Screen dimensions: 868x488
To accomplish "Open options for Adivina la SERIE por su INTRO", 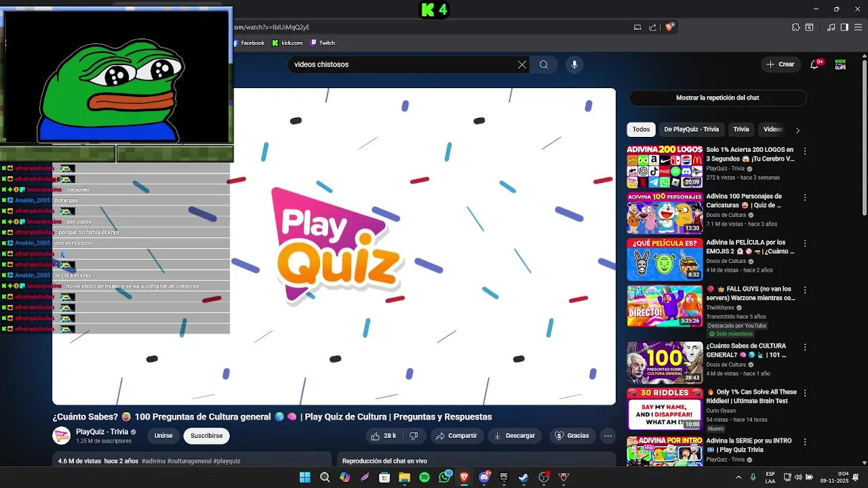I will [805, 442].
